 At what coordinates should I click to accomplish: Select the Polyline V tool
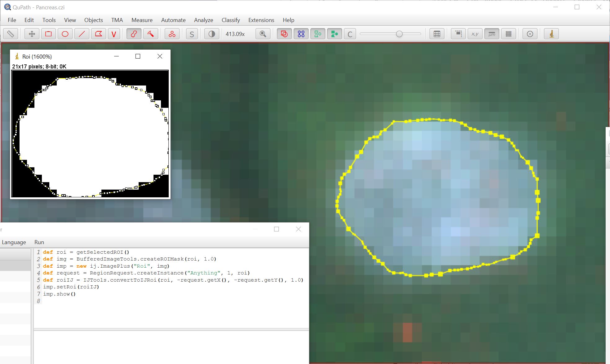[114, 34]
